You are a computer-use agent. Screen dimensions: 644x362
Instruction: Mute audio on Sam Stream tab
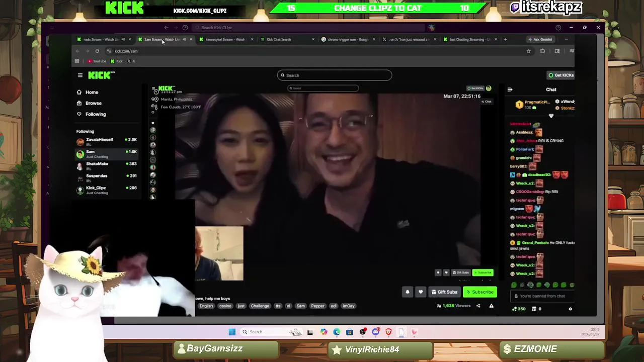point(184,39)
